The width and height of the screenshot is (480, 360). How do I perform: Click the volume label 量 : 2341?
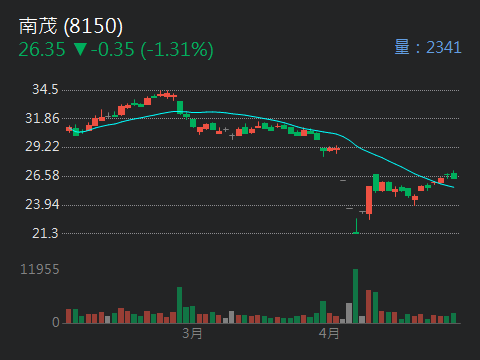[428, 47]
